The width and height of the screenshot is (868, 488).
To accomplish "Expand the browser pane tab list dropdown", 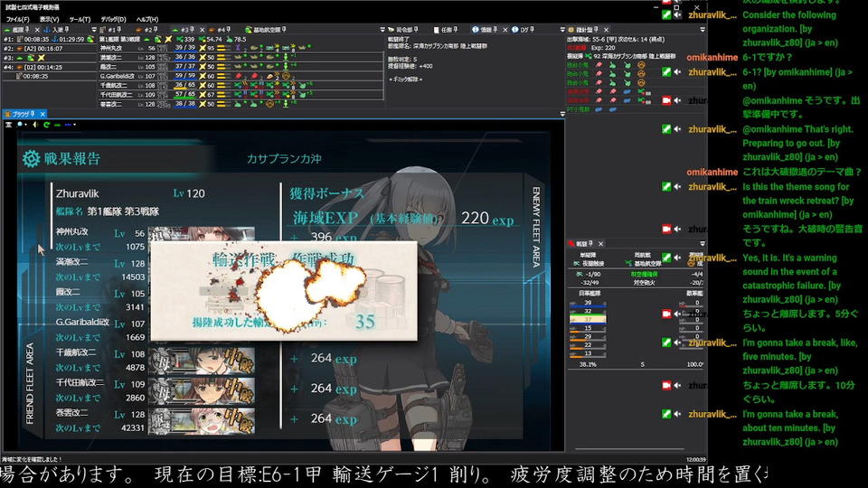I will 562,114.
